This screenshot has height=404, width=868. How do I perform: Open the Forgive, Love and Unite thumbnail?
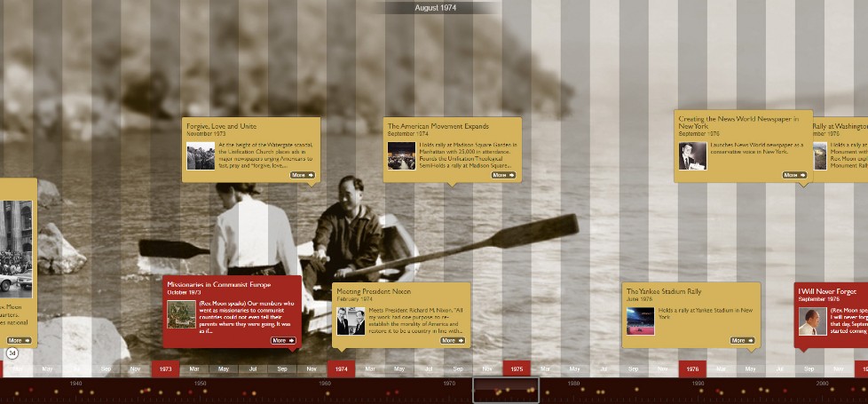200,155
